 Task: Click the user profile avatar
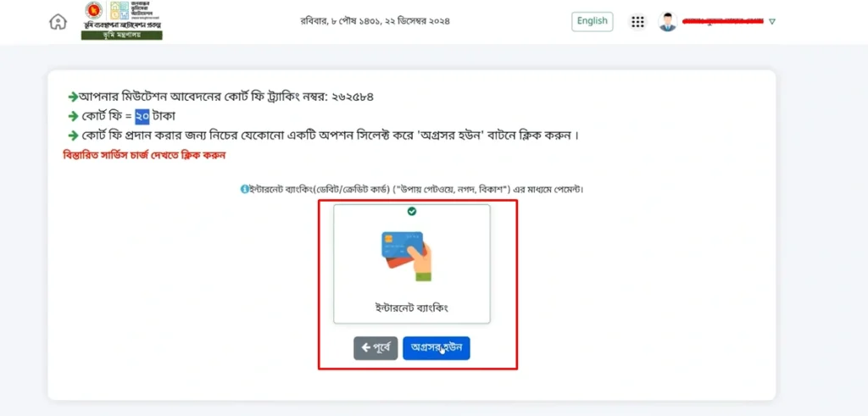pyautogui.click(x=668, y=21)
